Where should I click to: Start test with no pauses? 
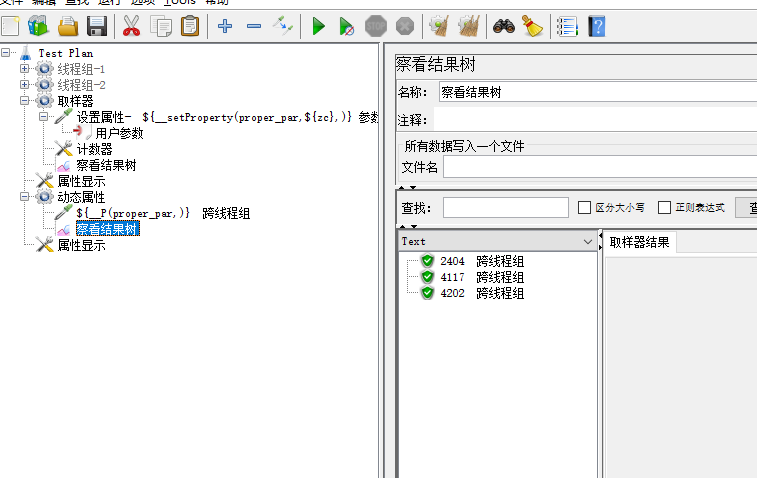(x=347, y=26)
